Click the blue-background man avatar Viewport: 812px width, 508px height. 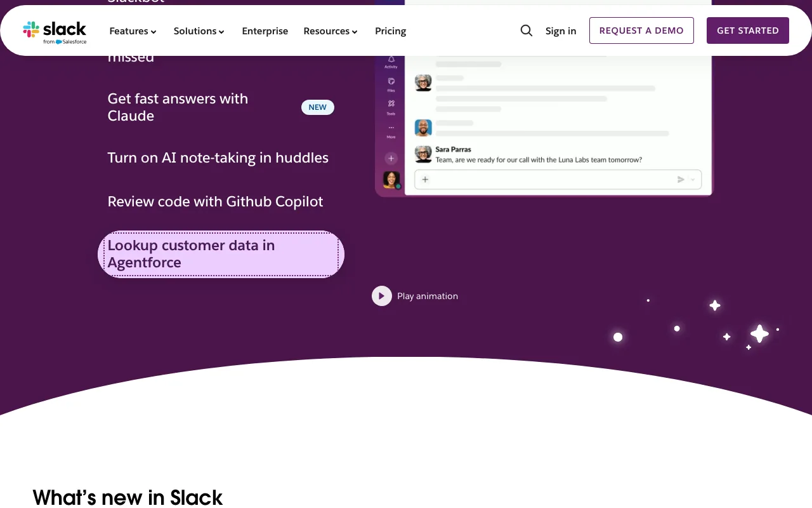coord(423,128)
